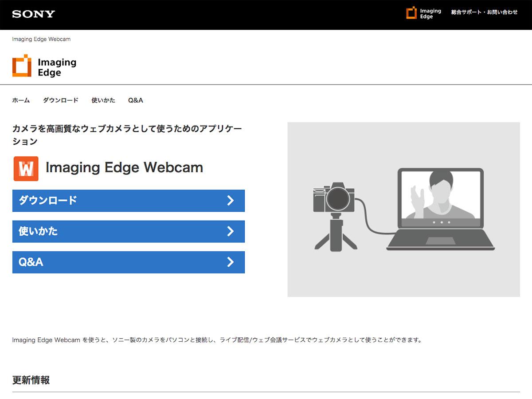Click the 更新情報 heading
Viewport: 532px width, 399px height.
pyautogui.click(x=31, y=380)
